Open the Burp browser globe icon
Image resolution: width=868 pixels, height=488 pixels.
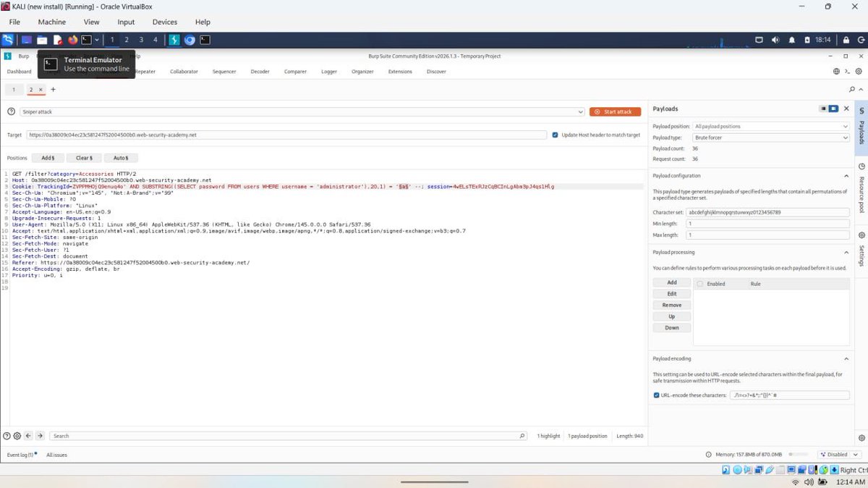pos(837,72)
